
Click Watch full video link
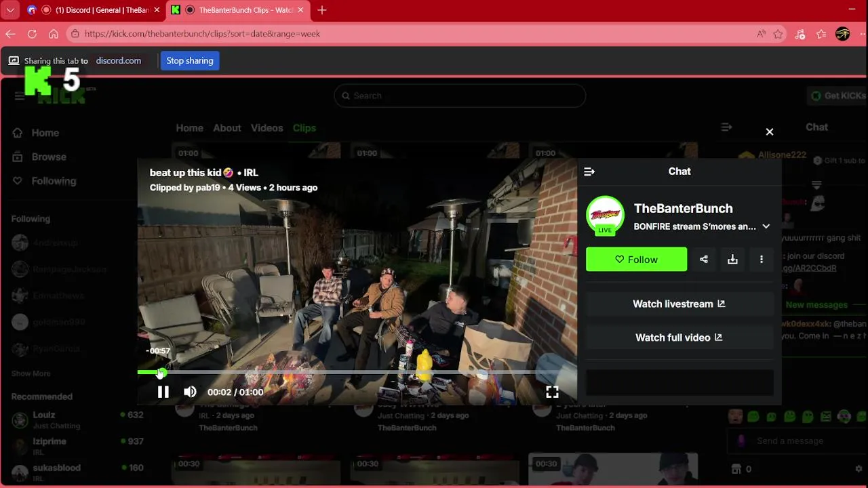679,338
